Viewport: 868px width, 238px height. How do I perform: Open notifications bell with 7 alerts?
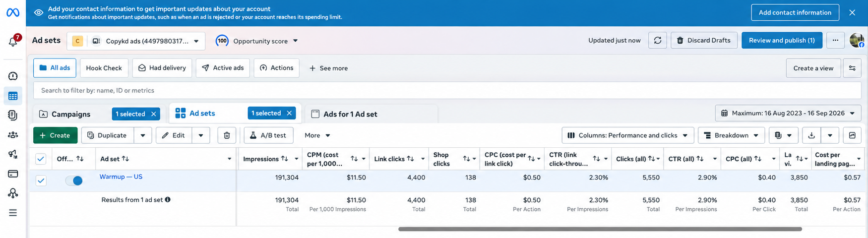tap(13, 42)
